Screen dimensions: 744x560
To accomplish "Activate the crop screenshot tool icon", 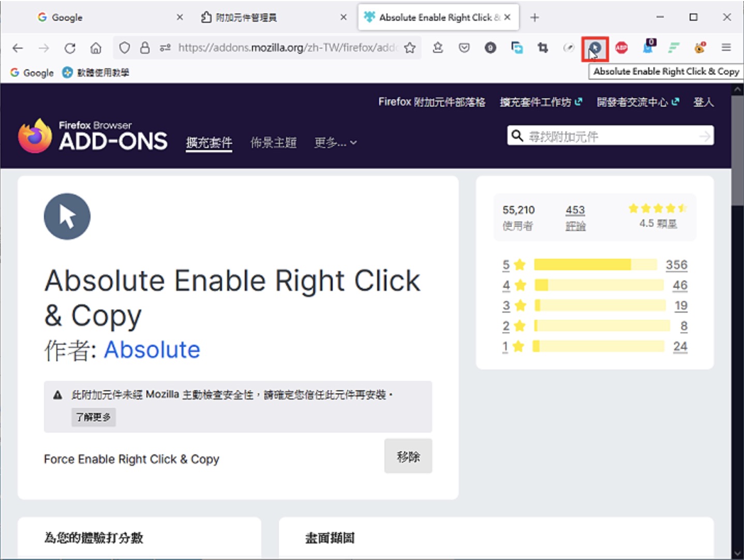I will (x=542, y=48).
